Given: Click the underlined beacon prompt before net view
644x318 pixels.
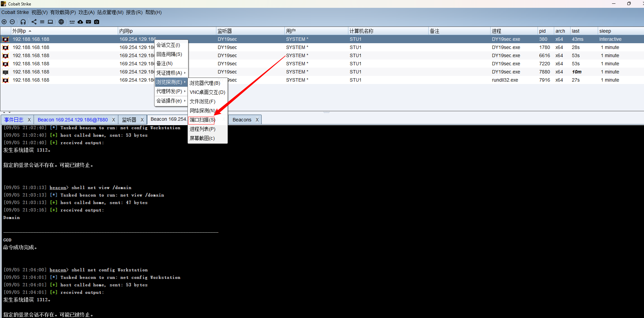Looking at the screenshot, I should pyautogui.click(x=58, y=188).
